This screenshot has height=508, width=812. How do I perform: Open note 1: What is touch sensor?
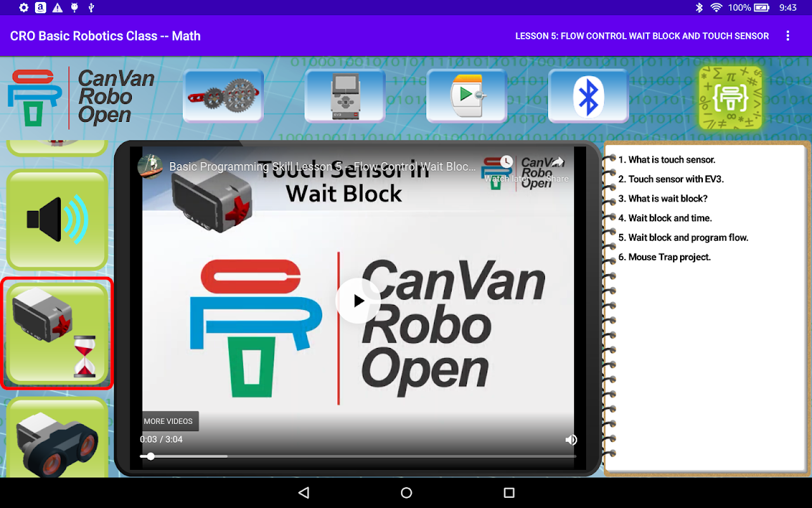click(667, 159)
